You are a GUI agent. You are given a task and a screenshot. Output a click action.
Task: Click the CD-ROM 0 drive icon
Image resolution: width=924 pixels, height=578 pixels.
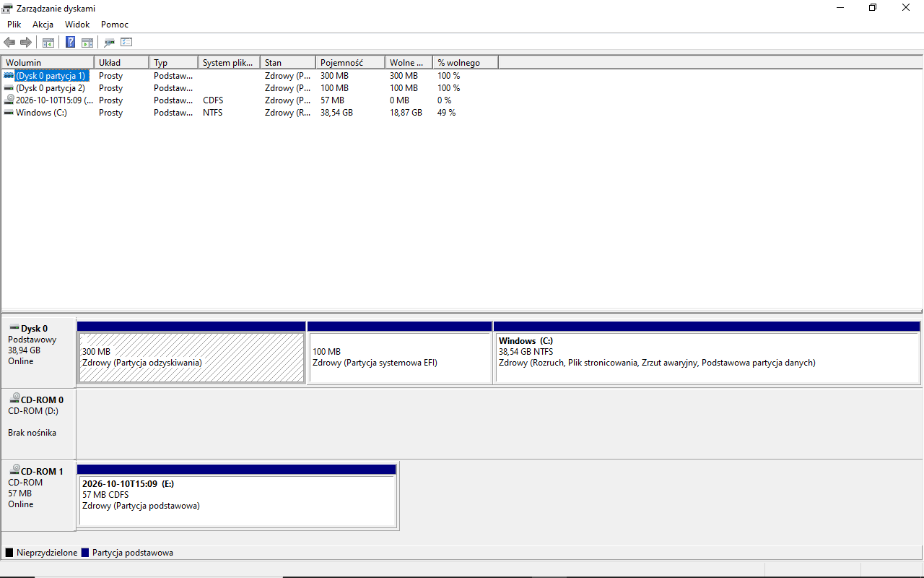[x=14, y=399]
